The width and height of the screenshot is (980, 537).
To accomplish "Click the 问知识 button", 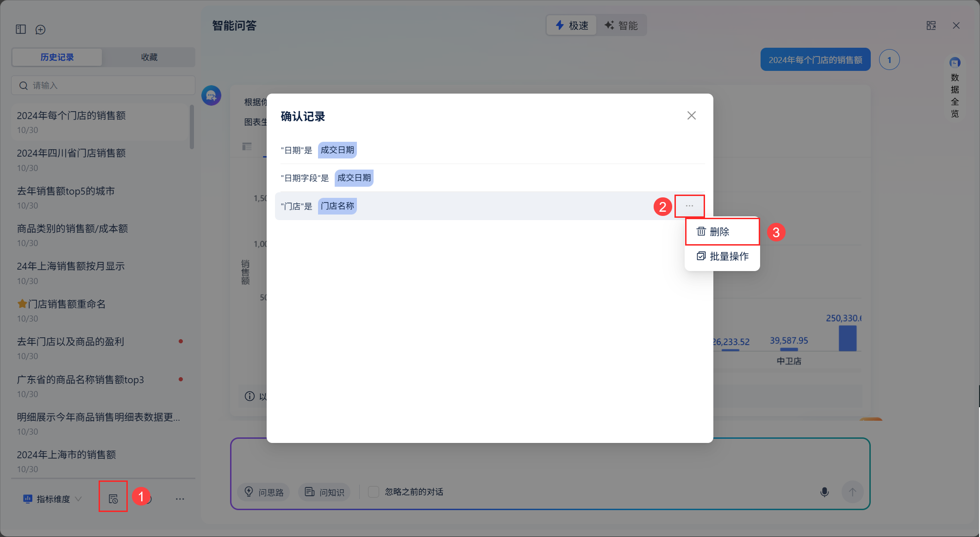I will tap(325, 492).
